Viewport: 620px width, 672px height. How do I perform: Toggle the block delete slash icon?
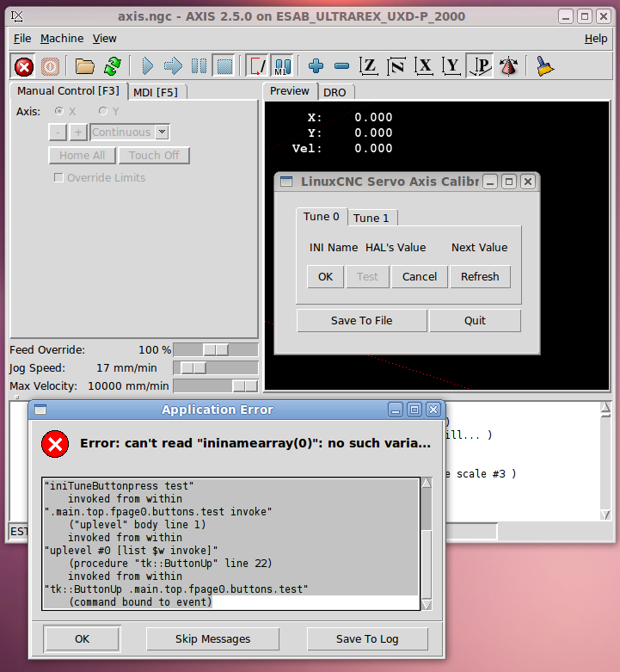(257, 66)
